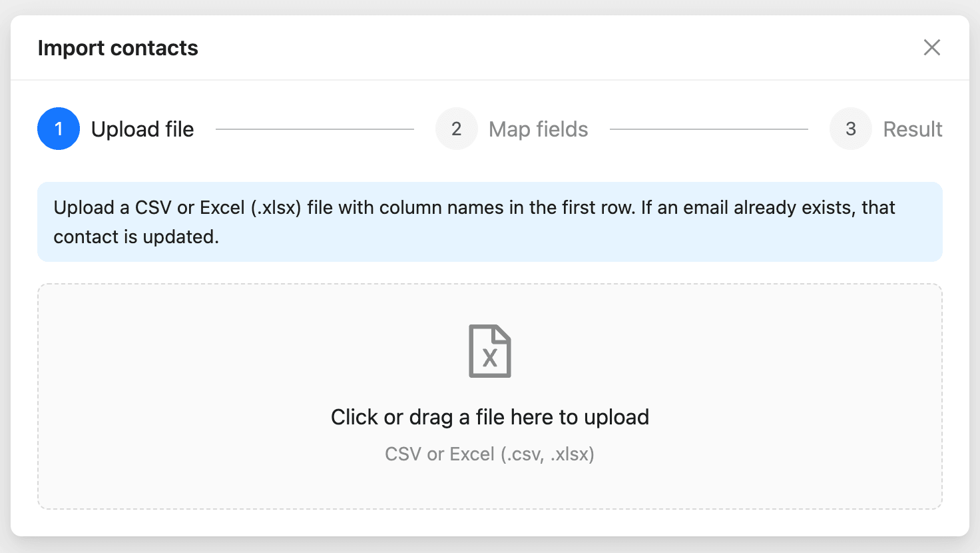980x553 pixels.
Task: Go to step 2 Map fields
Action: pos(512,129)
